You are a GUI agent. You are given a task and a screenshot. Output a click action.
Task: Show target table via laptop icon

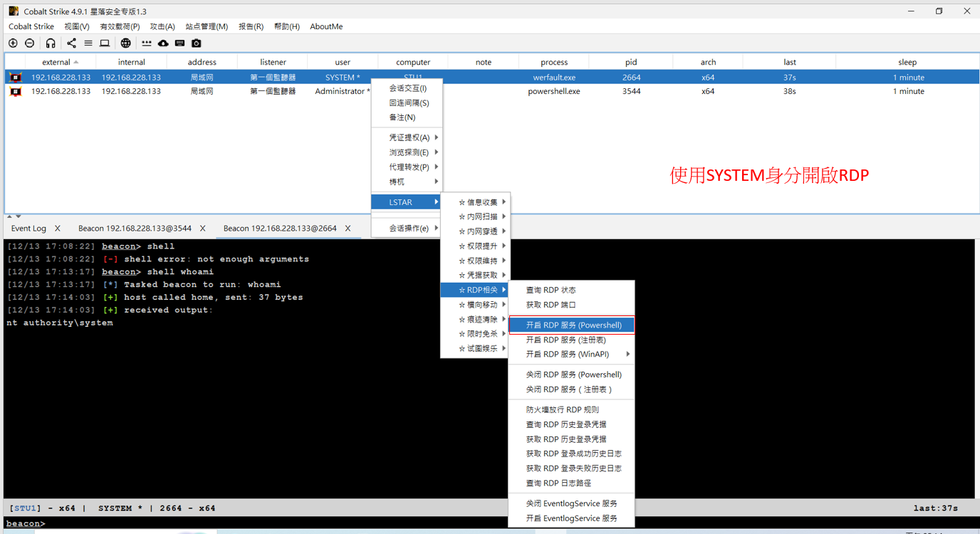tap(105, 43)
